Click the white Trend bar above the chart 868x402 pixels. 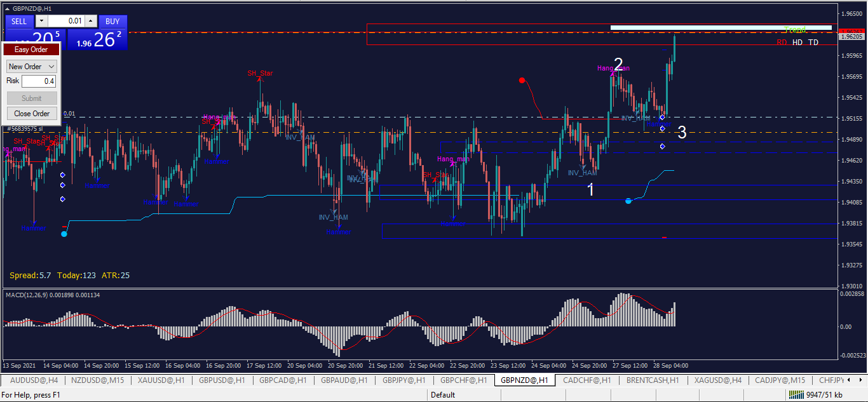[x=721, y=27]
